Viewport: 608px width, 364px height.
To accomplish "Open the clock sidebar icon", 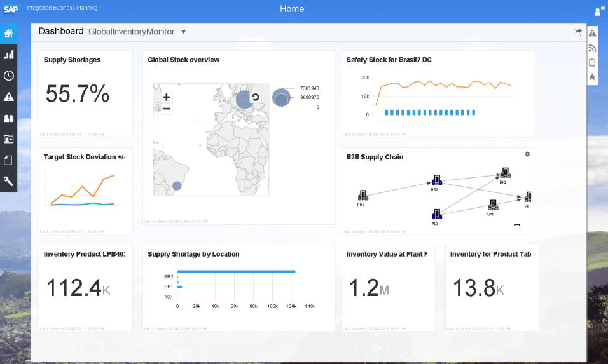I will [x=8, y=76].
